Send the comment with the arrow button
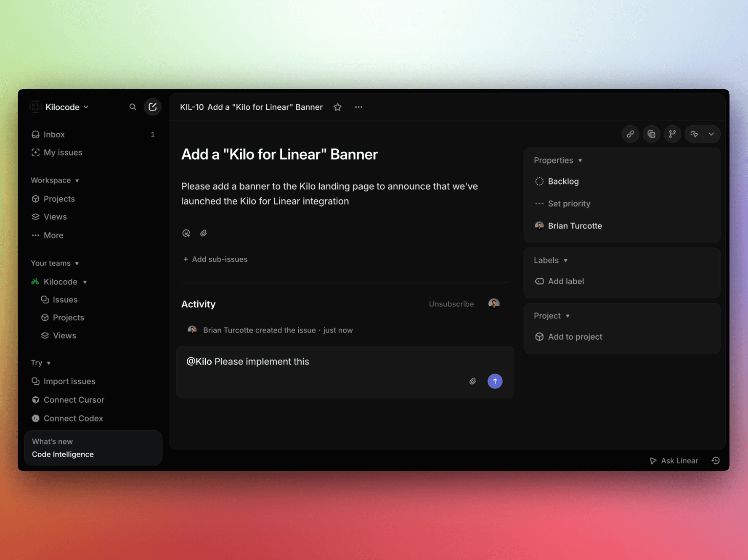Viewport: 748px width, 560px height. pos(495,381)
